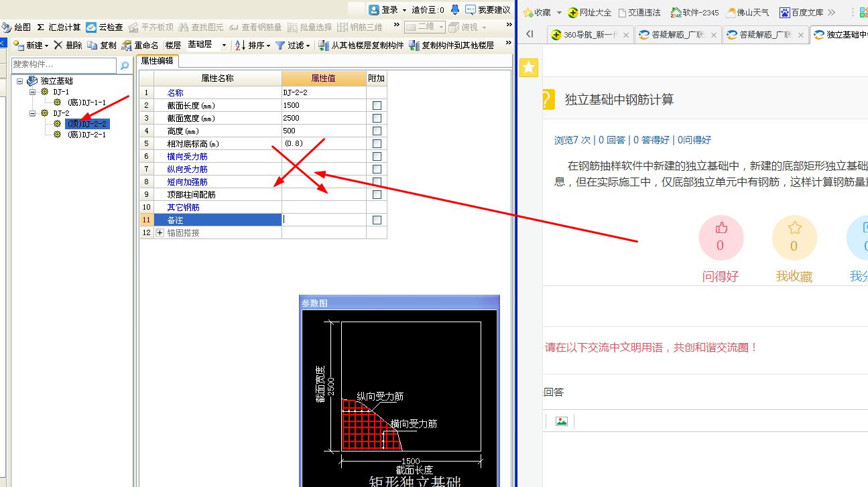Open the 绘图 drawing tool

pos(16,27)
